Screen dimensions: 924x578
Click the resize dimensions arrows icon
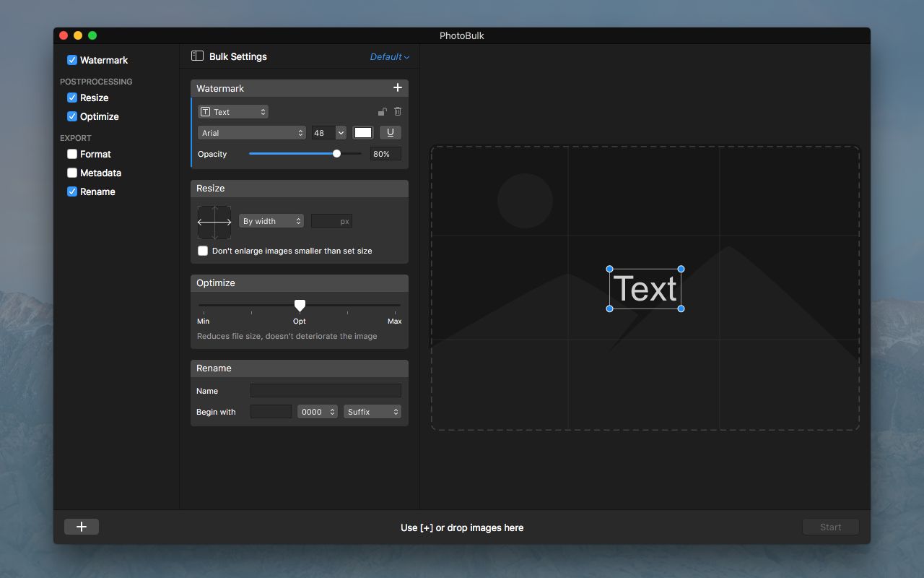click(214, 221)
